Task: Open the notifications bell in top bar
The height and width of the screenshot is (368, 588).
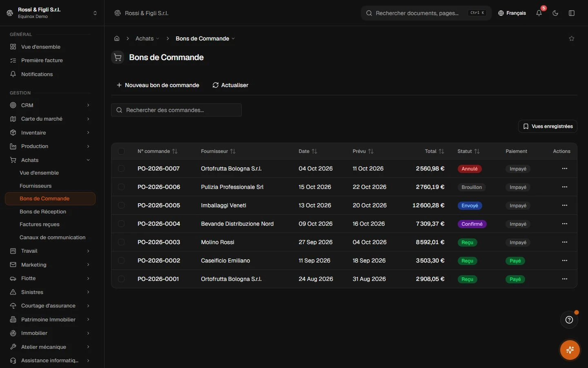Action: [539, 13]
